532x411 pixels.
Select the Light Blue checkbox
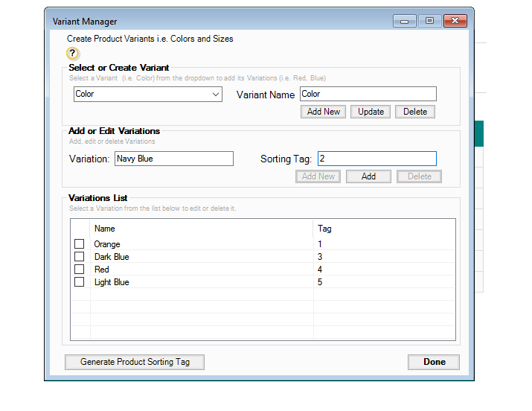point(80,282)
